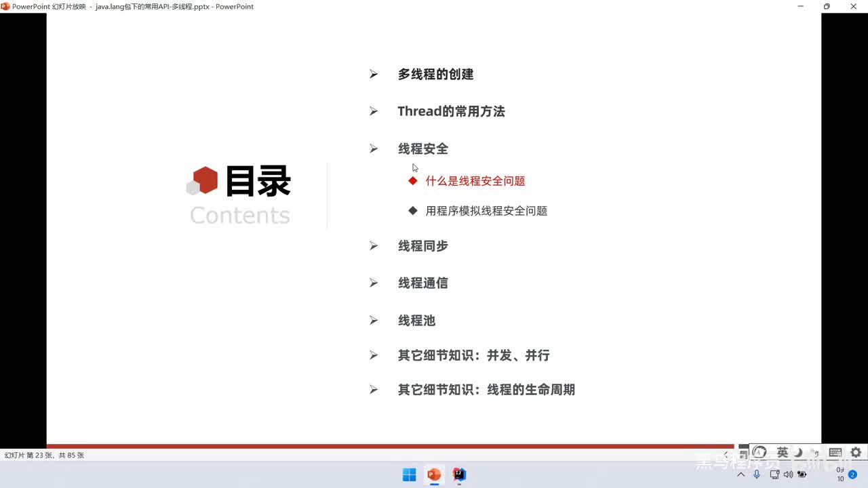Click the IME toolbar logo icon
Viewport: 868px width, 488px height.
pos(759,452)
